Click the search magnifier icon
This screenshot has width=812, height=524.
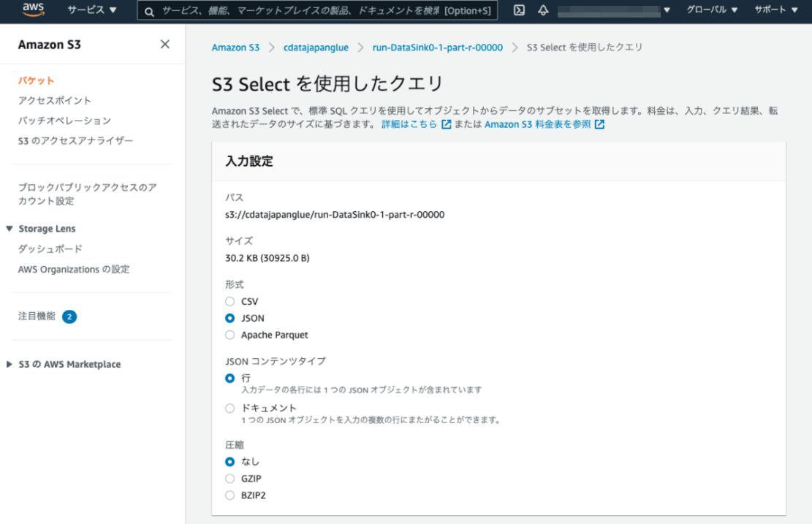point(149,11)
